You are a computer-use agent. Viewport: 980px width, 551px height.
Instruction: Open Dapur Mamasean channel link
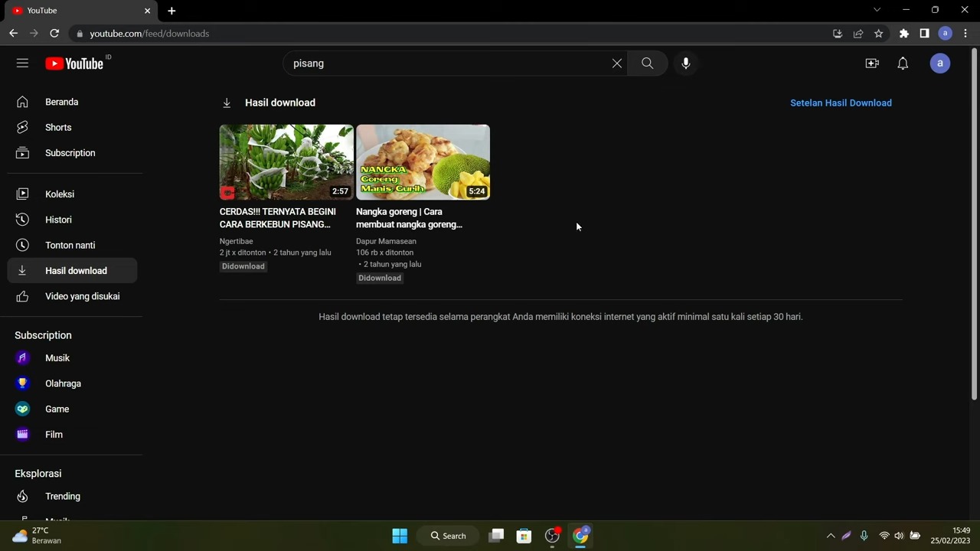[x=386, y=241]
